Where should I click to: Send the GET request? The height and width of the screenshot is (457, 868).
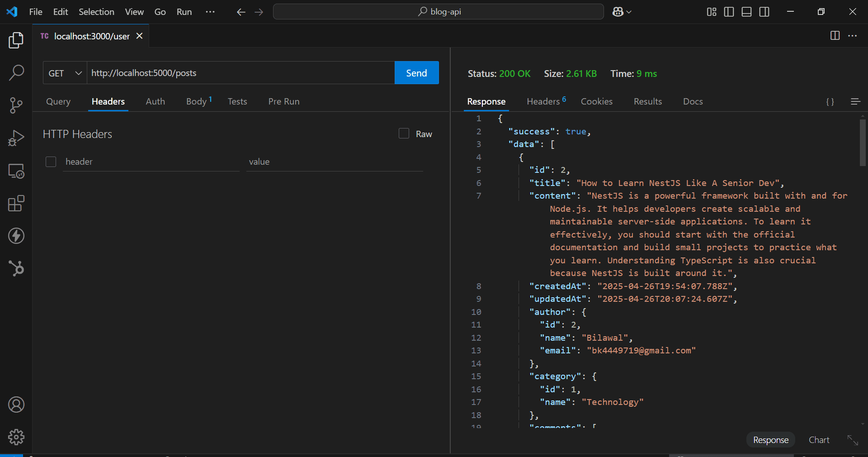coord(416,73)
